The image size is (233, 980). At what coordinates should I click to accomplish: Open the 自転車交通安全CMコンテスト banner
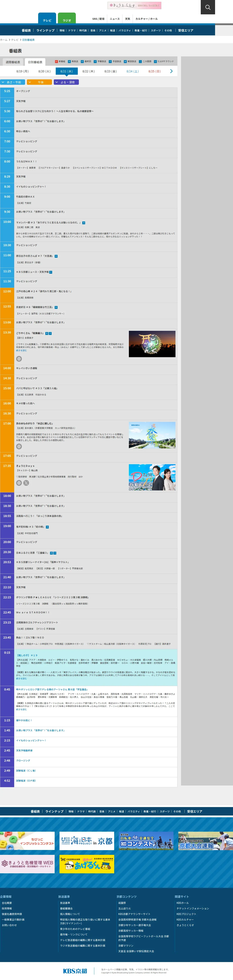point(146,841)
